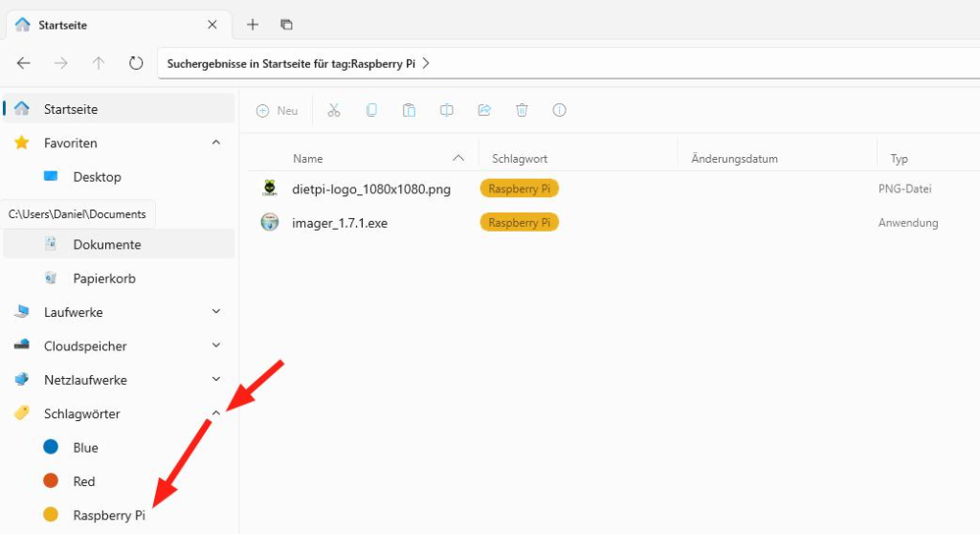Click the red color dot for Red tag
This screenshot has width=980, height=534.
pos(51,480)
